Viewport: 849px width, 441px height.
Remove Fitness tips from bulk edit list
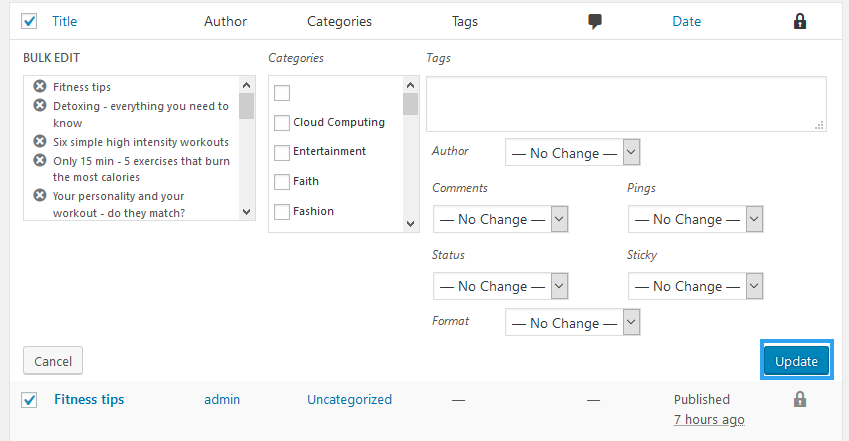(40, 86)
